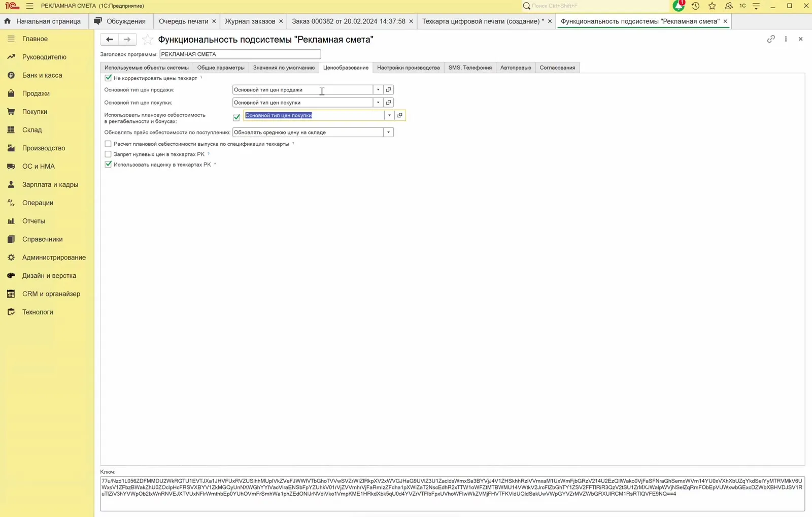This screenshot has width=812, height=517.
Task: Switch to 'Согласования' tab
Action: point(557,68)
